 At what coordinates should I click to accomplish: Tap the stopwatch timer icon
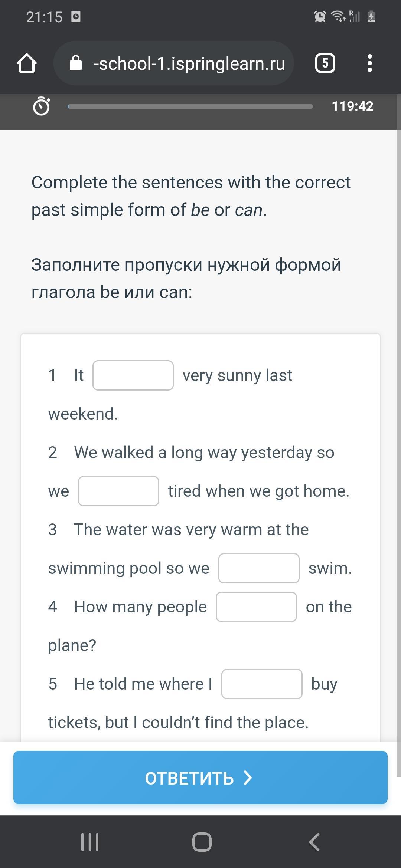pyautogui.click(x=41, y=106)
